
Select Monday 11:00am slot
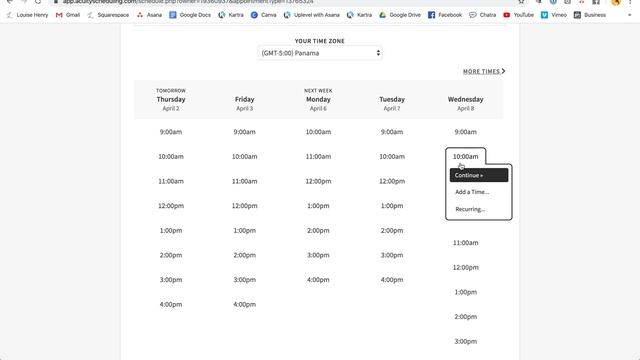click(318, 156)
